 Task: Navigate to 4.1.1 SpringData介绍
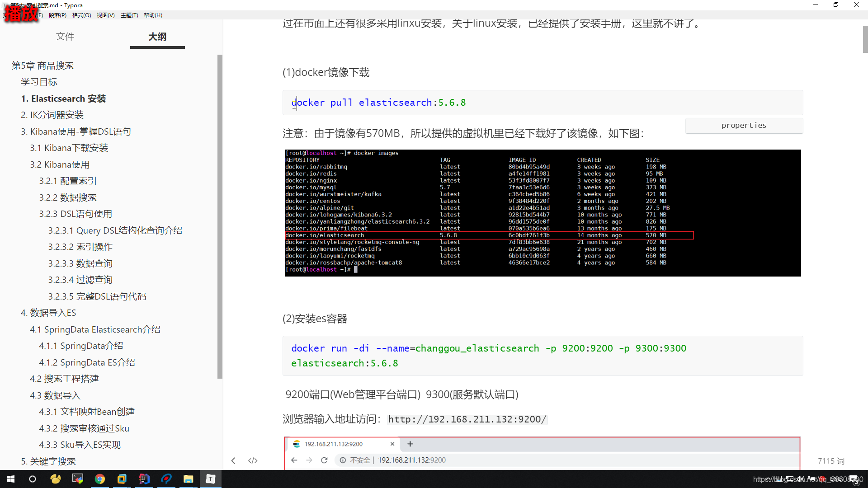(81, 346)
